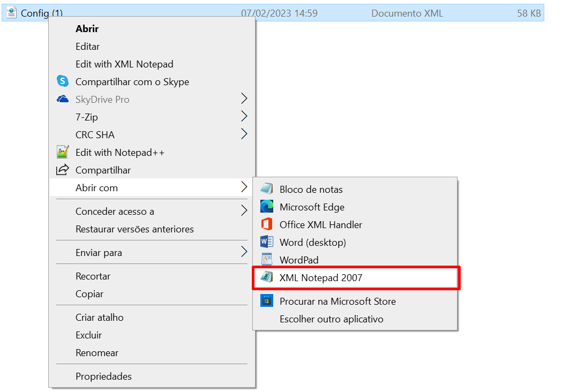Screen dimensions: 585x392
Task: Expand the Conceder acesso a arrow
Action: coord(244,211)
